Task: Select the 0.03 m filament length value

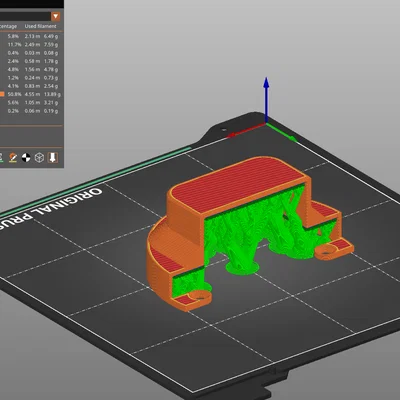Action: [32, 53]
